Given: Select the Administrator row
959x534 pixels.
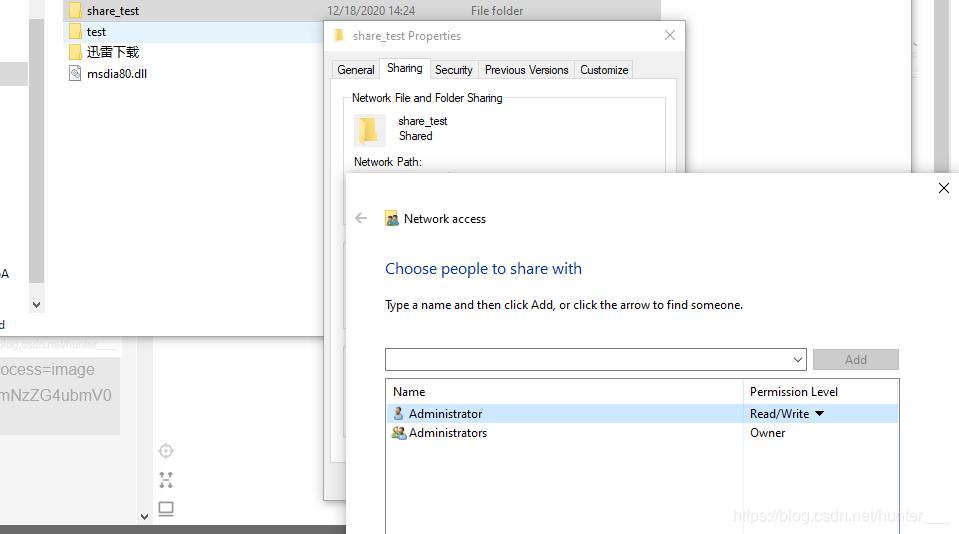Looking at the screenshot, I should (642, 413).
